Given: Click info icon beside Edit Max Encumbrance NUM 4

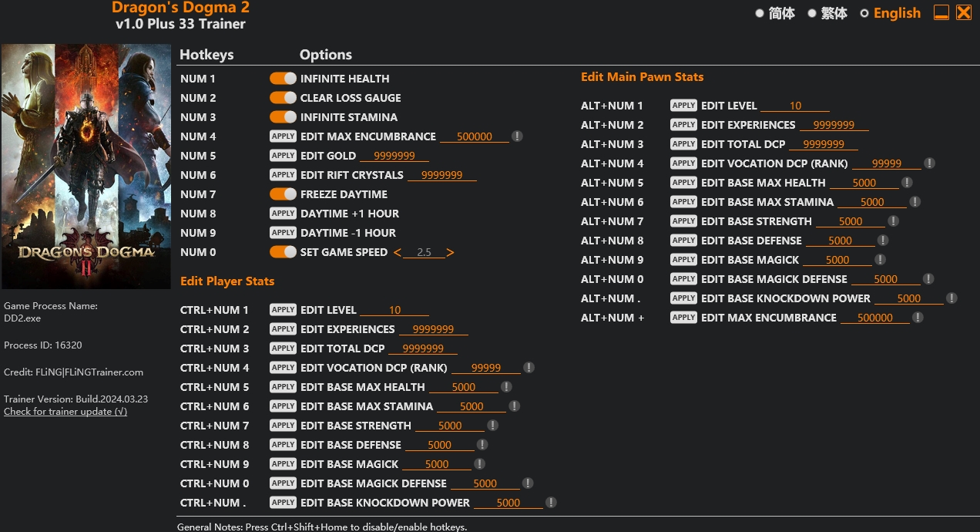Looking at the screenshot, I should tap(517, 136).
